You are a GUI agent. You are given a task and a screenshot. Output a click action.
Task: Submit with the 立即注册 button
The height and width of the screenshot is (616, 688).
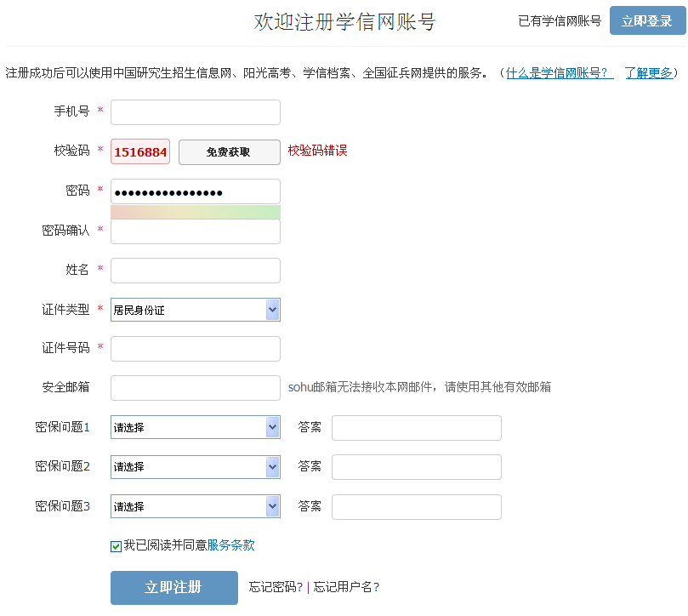(x=174, y=588)
